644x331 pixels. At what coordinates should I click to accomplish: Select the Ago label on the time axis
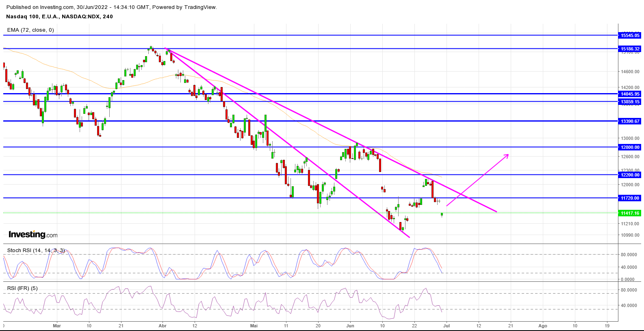point(543,326)
